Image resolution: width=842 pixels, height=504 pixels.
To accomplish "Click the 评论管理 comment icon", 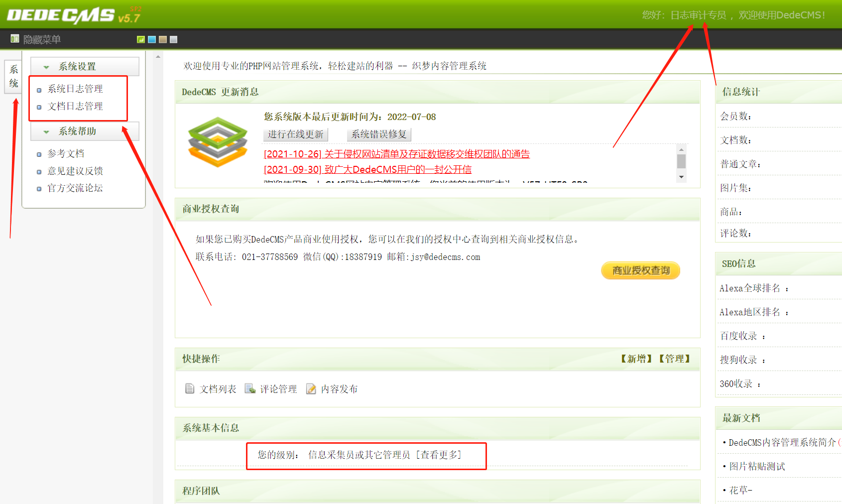I will click(250, 388).
